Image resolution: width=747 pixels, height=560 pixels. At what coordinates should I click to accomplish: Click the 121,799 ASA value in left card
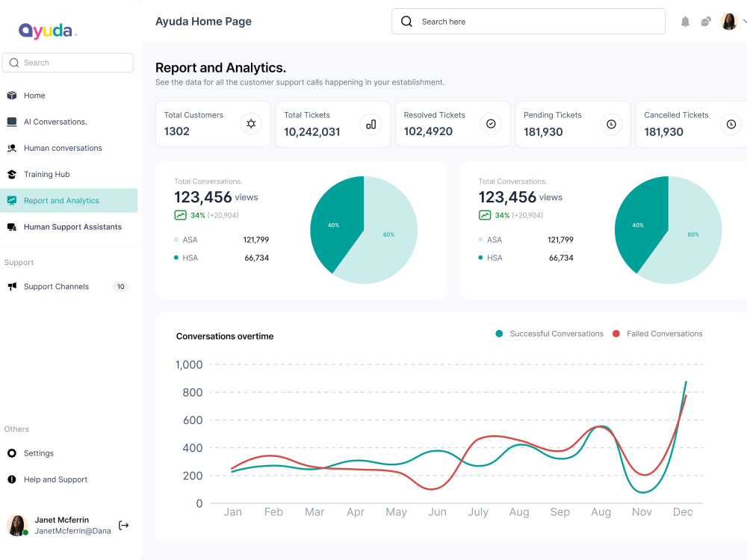[x=256, y=240]
